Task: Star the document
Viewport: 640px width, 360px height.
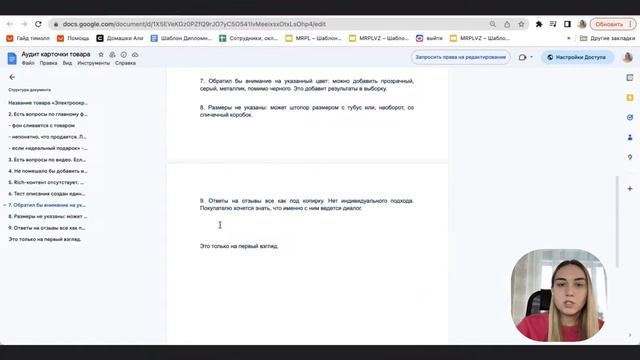Action: [101, 54]
